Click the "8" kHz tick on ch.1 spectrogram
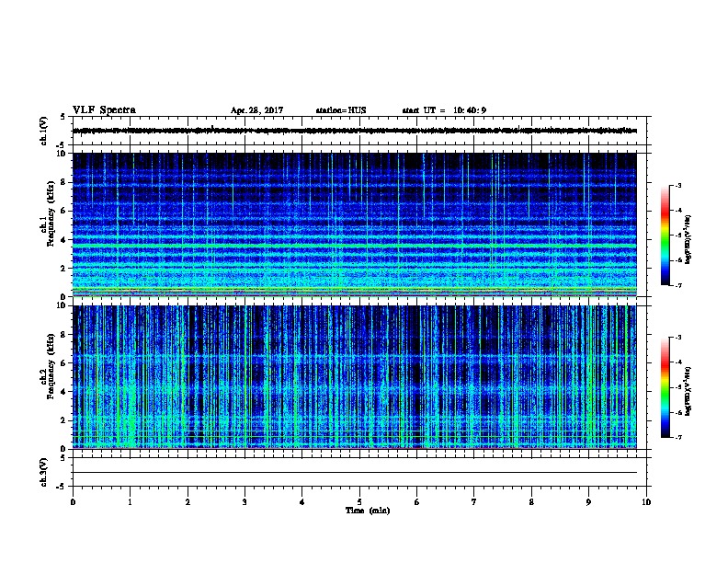Image resolution: width=728 pixels, height=563 pixels. pos(64,182)
